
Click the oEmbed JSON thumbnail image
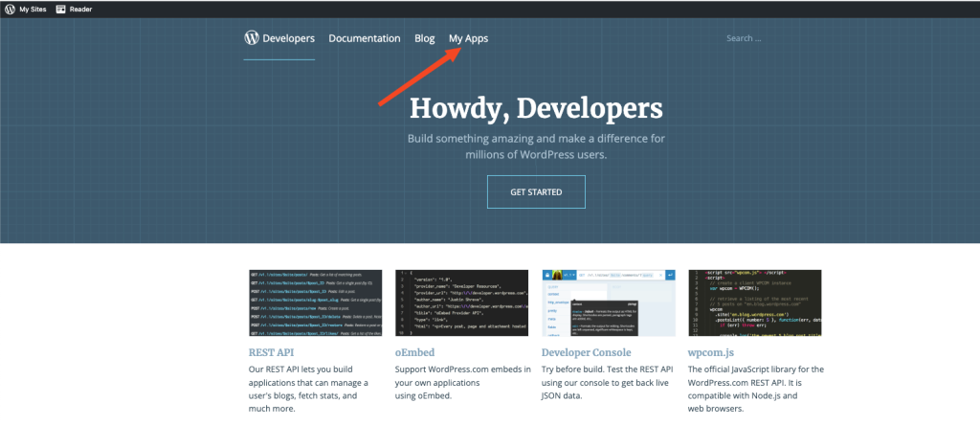coord(461,303)
